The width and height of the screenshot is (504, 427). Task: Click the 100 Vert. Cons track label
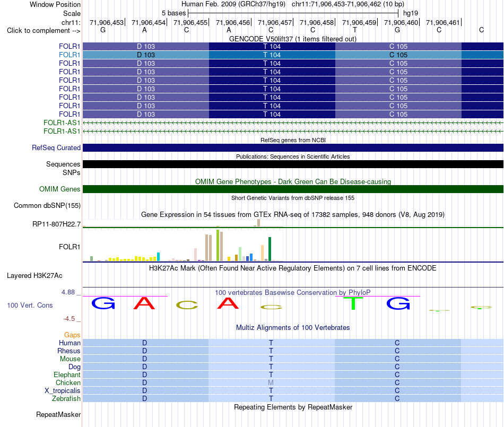[x=30, y=305]
